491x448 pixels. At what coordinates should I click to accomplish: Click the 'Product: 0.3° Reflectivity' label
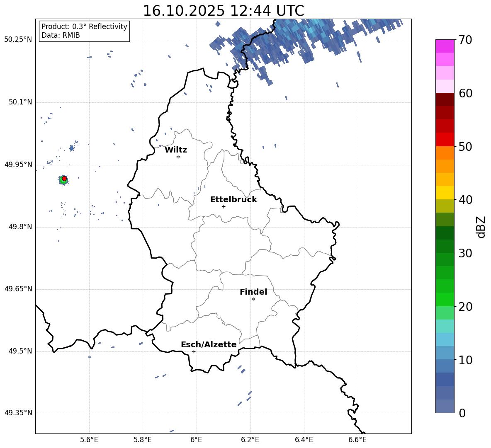pyautogui.click(x=84, y=26)
